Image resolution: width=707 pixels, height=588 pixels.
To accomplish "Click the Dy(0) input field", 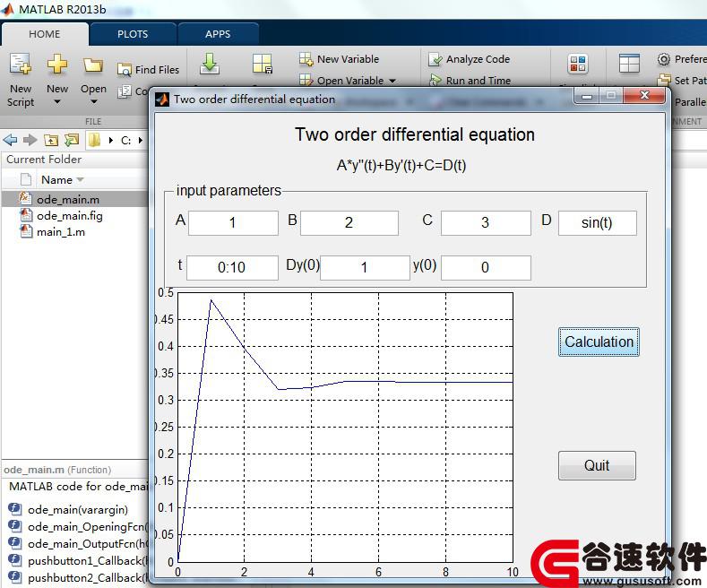I will tap(365, 268).
